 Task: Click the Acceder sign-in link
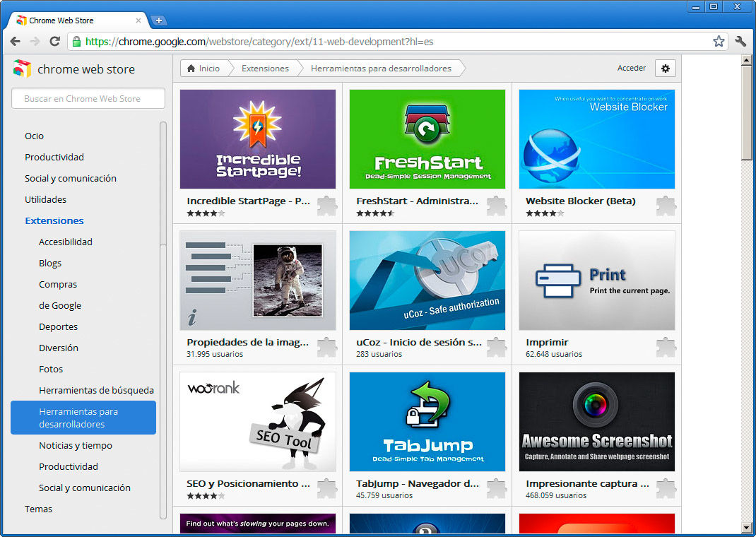pos(632,69)
